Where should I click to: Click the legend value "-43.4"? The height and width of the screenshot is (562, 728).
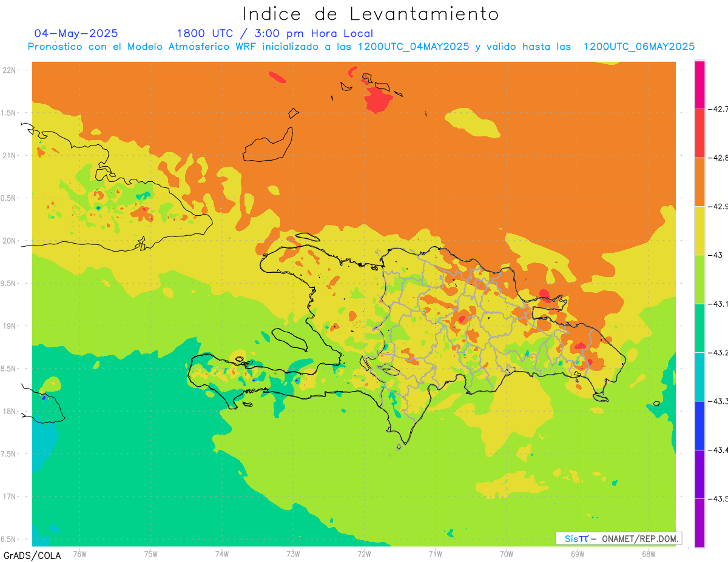pos(718,450)
